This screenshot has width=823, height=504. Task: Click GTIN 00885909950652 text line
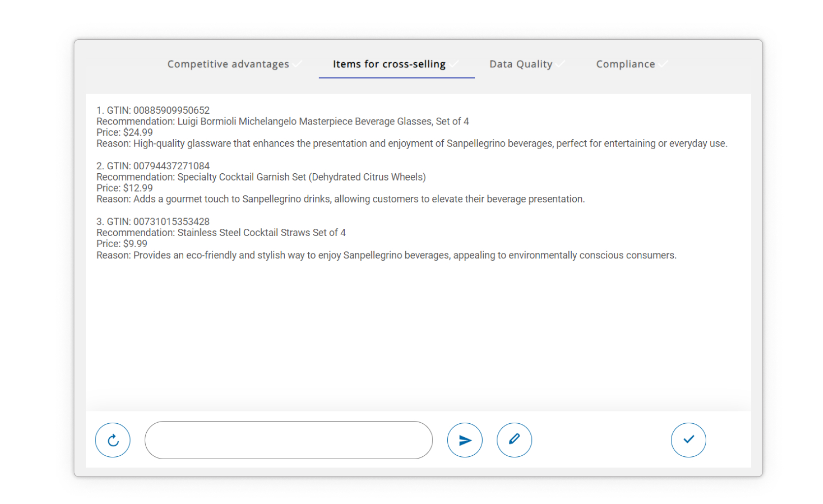[x=153, y=110]
